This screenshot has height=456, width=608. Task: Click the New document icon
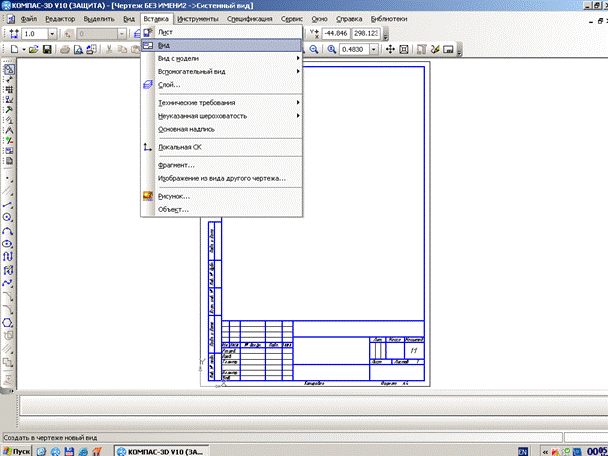coord(14,50)
